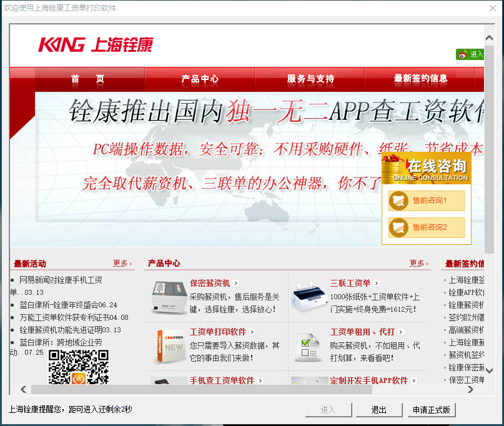Click arrow icon next to 工资单打印软件
Screen dimensions: 504x426
tap(252, 332)
